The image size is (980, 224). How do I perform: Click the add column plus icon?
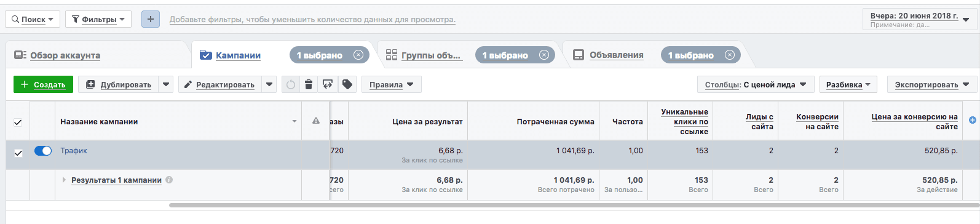tap(973, 121)
